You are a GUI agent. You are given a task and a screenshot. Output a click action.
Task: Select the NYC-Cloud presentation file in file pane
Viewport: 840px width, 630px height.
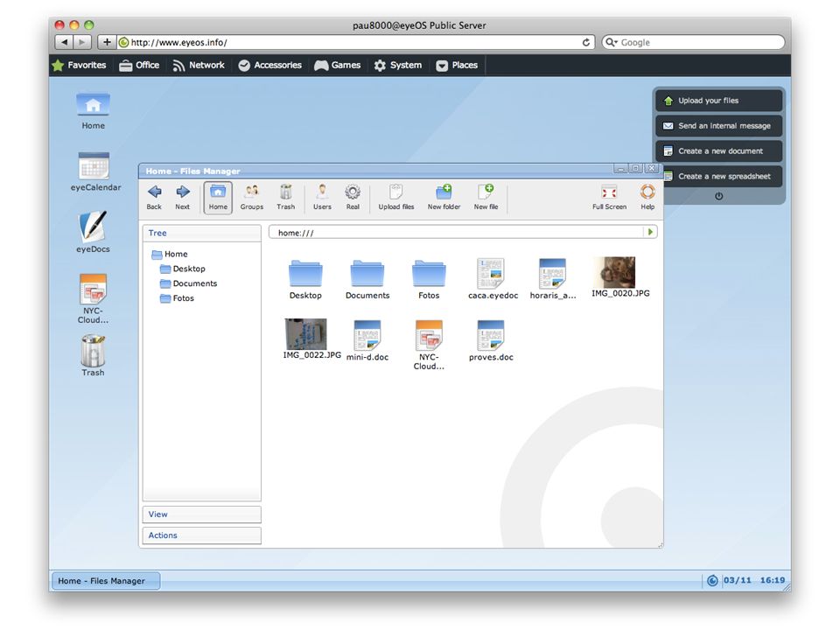coord(429,345)
